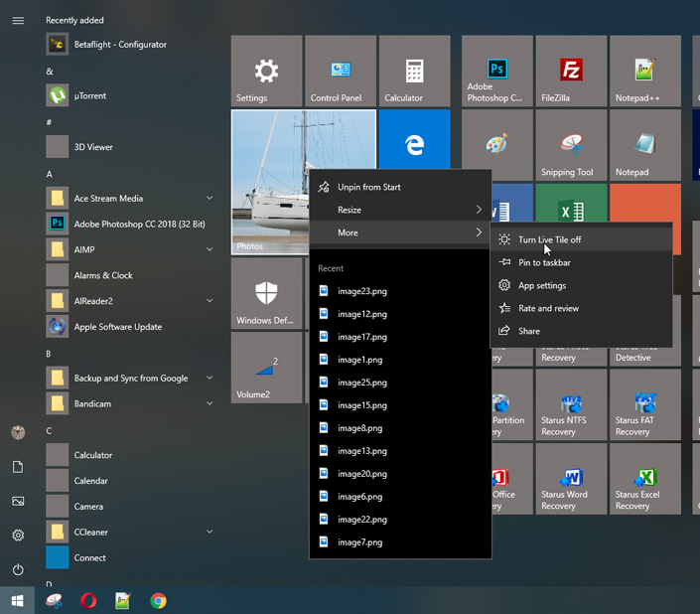Click the user account avatar
Screen dimensions: 700x614
point(18,432)
